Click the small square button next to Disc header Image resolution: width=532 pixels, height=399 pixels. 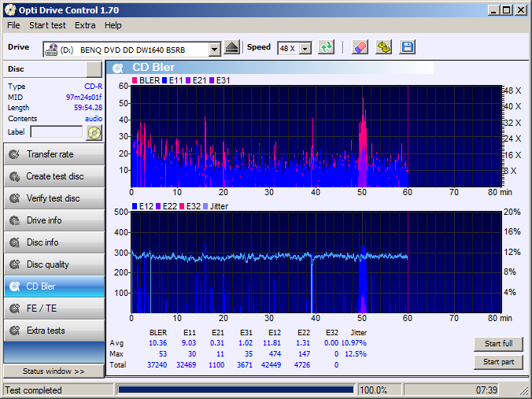[94, 69]
